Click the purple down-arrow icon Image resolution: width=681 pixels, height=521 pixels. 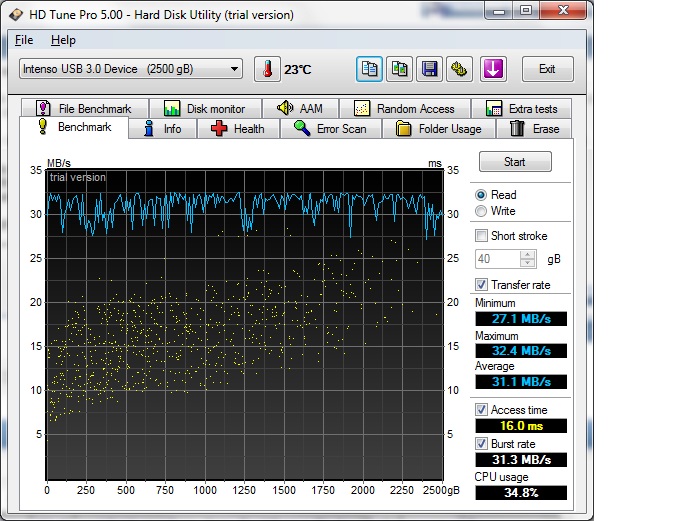point(493,69)
